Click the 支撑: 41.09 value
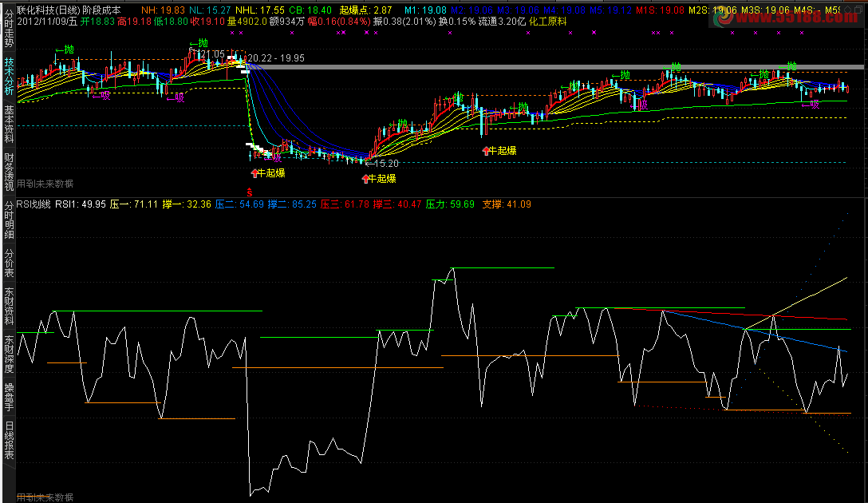 [x=507, y=204]
